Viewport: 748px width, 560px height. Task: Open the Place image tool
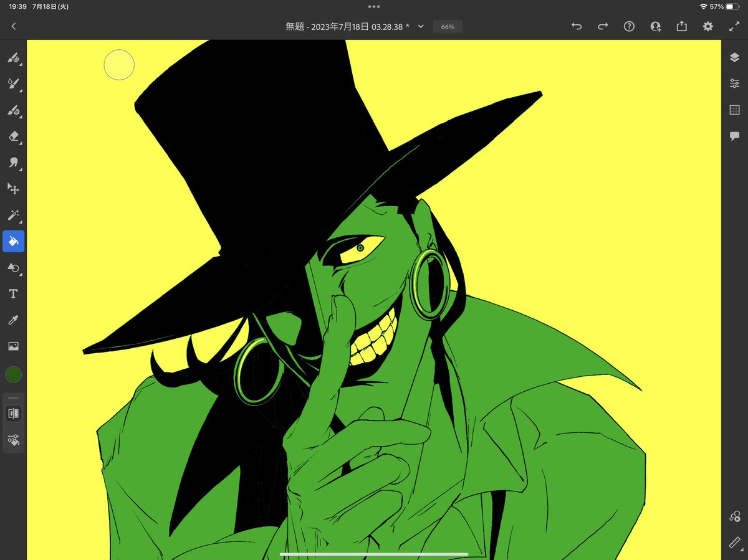tap(13, 346)
